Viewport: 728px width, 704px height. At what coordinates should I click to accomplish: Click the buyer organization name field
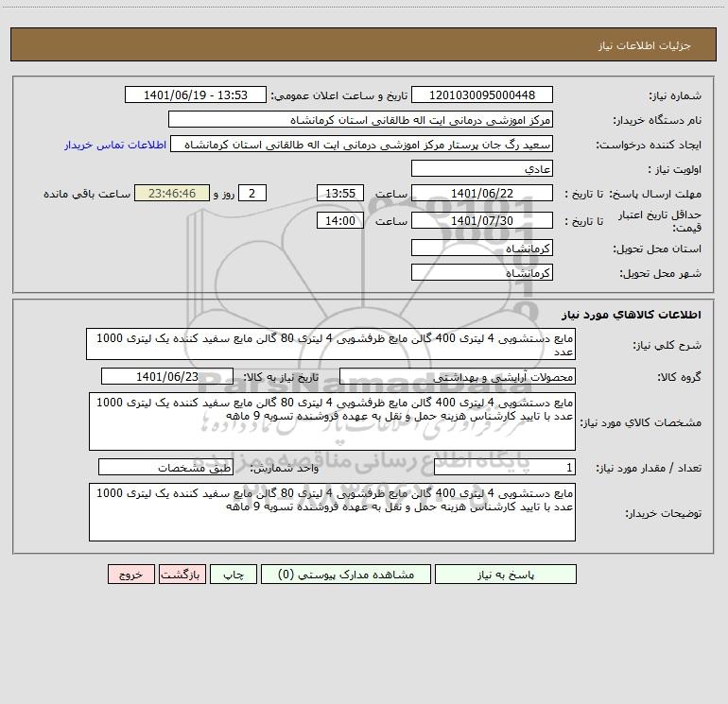360,120
